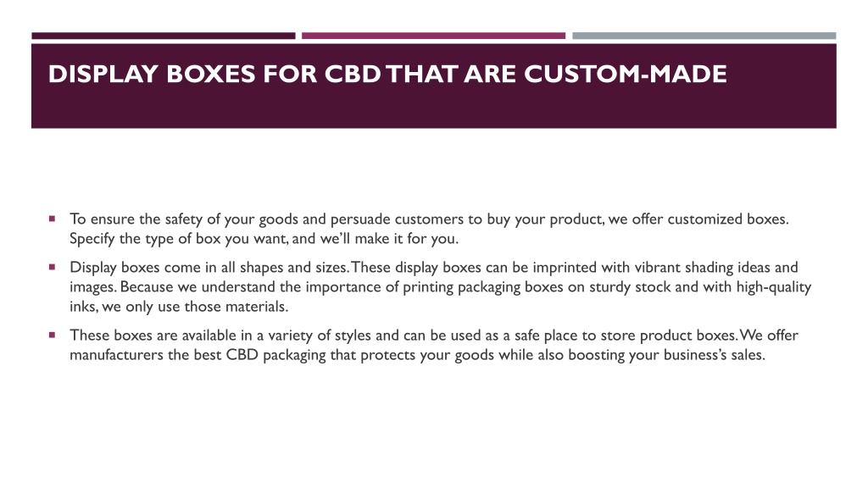Select the magenta accent bar at top
The width and height of the screenshot is (868, 488).
click(433, 36)
